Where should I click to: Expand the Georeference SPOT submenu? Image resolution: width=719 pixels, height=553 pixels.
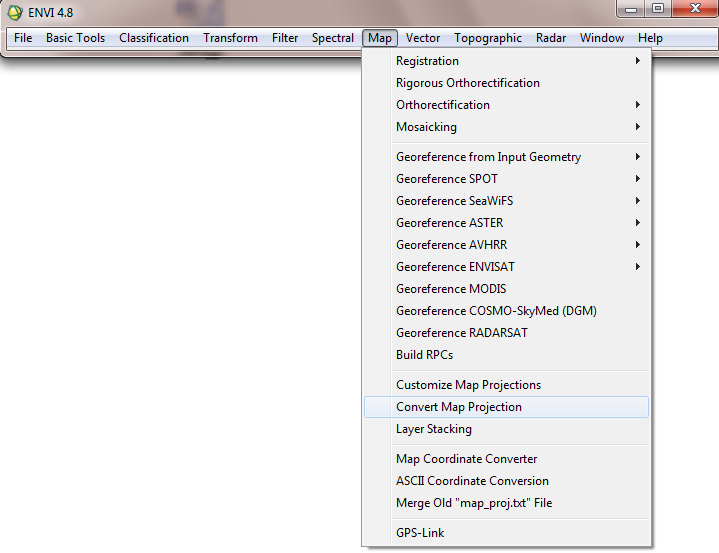point(506,179)
